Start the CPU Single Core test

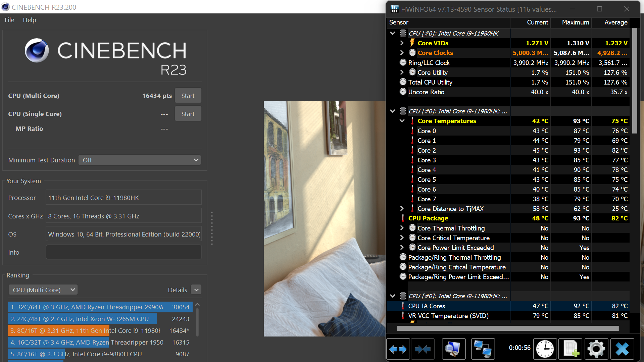pyautogui.click(x=188, y=114)
